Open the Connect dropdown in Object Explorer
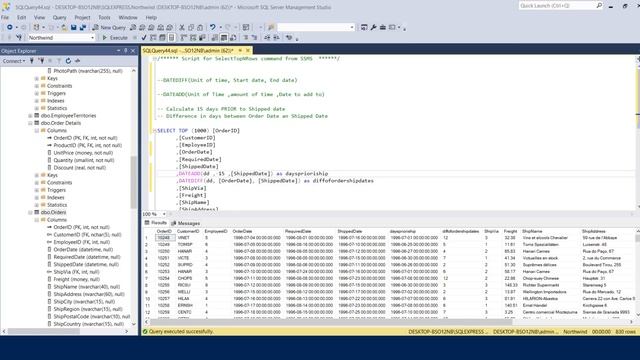The width and height of the screenshot is (640, 360). click(x=14, y=61)
